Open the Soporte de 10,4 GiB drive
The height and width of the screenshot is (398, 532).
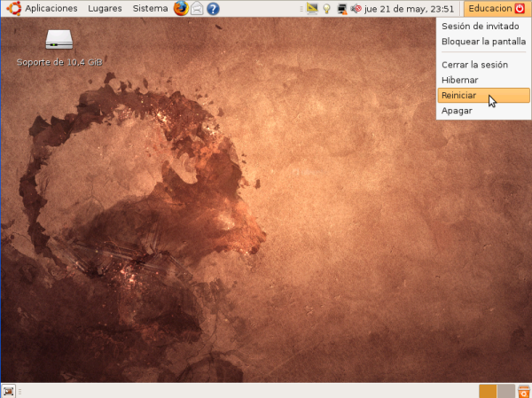click(x=59, y=40)
